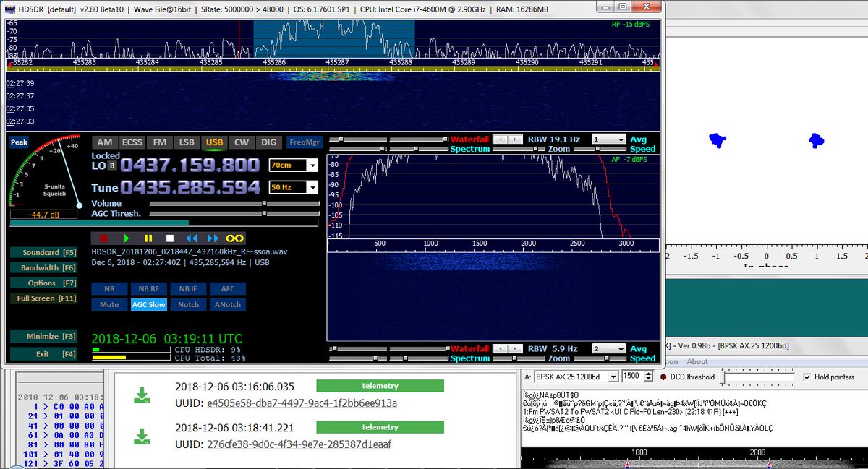
Task: Play the WAV file with green play button
Action: 126,238
